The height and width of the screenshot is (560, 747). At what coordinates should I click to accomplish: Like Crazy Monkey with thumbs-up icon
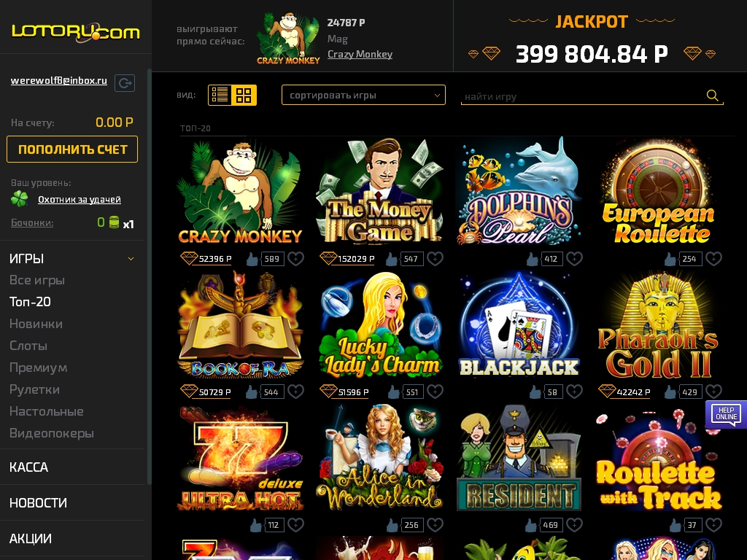click(252, 259)
